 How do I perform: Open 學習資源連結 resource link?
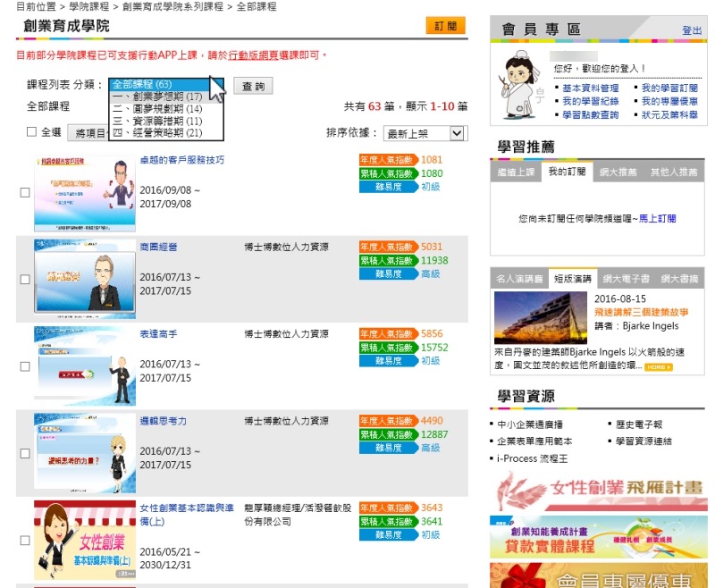643,441
